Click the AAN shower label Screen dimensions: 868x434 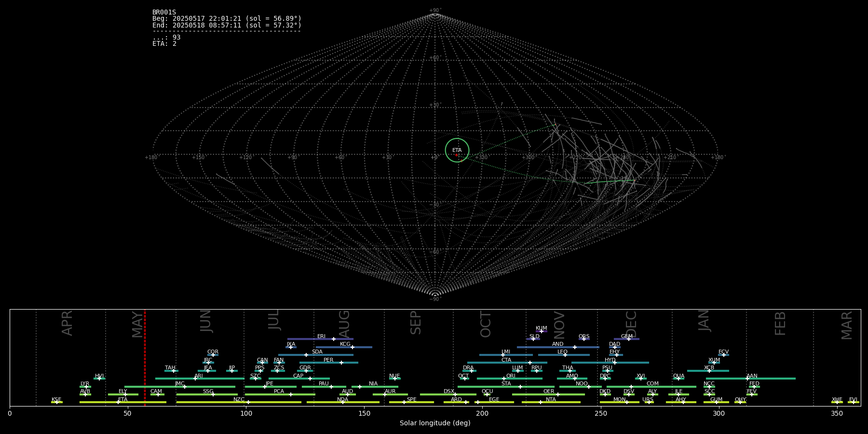tap(752, 376)
